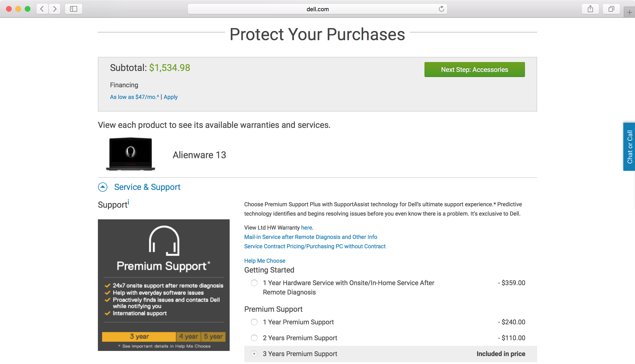Open the Safari share menu

[x=590, y=9]
